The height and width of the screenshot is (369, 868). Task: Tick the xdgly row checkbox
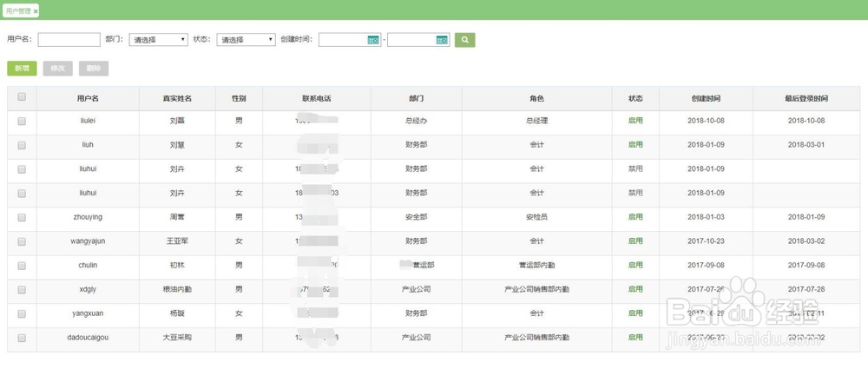pos(23,290)
